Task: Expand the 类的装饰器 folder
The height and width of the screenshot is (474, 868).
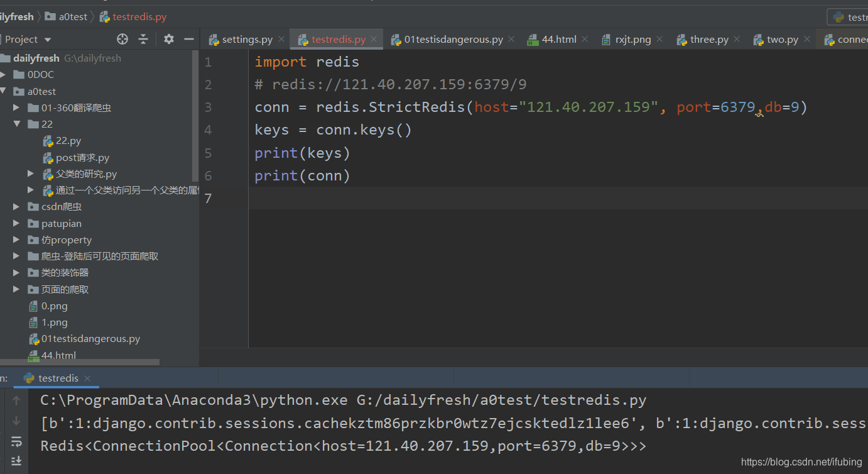Action: [16, 272]
